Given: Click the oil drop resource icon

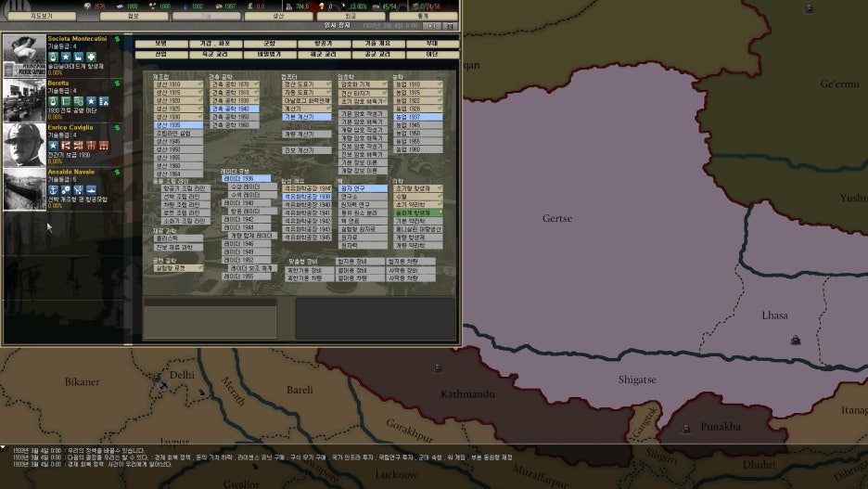Looking at the screenshot, I should [x=186, y=6].
